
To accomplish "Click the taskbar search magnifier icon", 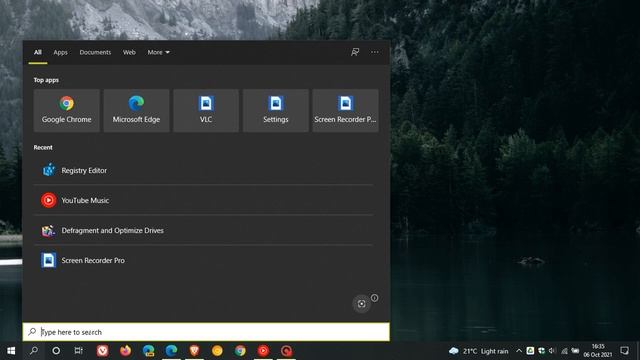I will click(x=34, y=351).
